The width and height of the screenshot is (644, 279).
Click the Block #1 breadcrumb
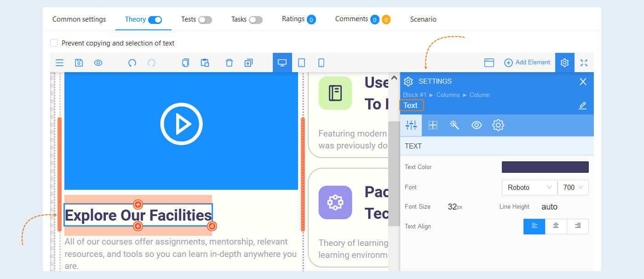(x=414, y=95)
